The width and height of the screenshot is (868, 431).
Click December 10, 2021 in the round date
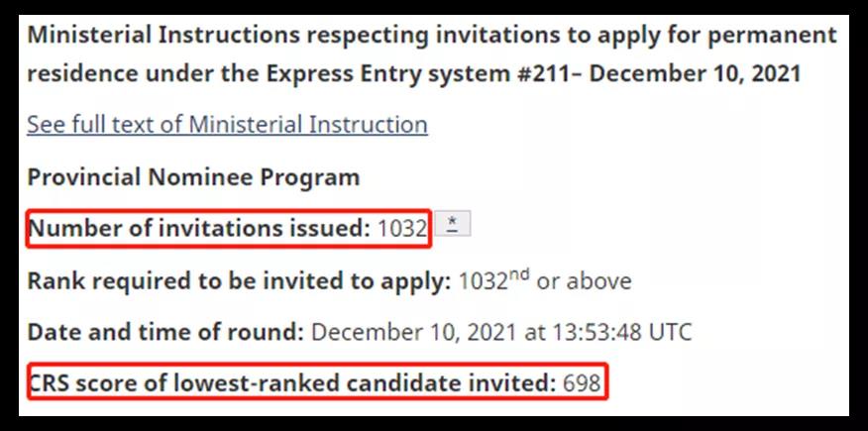point(412,333)
